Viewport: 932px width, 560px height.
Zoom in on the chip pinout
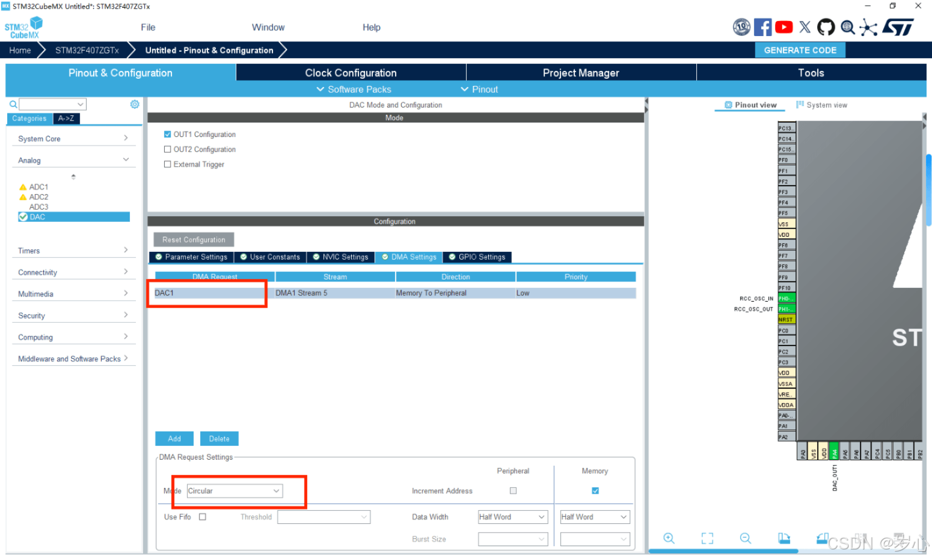pos(669,538)
